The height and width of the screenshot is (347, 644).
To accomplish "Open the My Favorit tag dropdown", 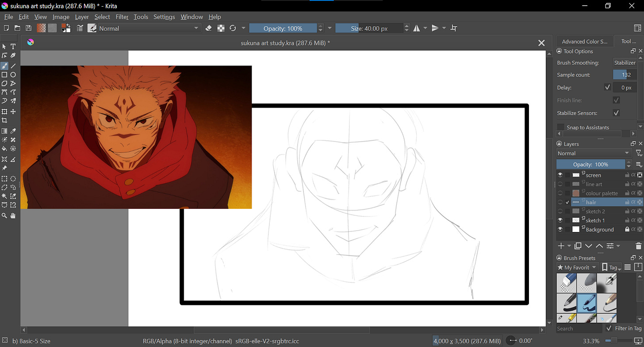I will 577,267.
